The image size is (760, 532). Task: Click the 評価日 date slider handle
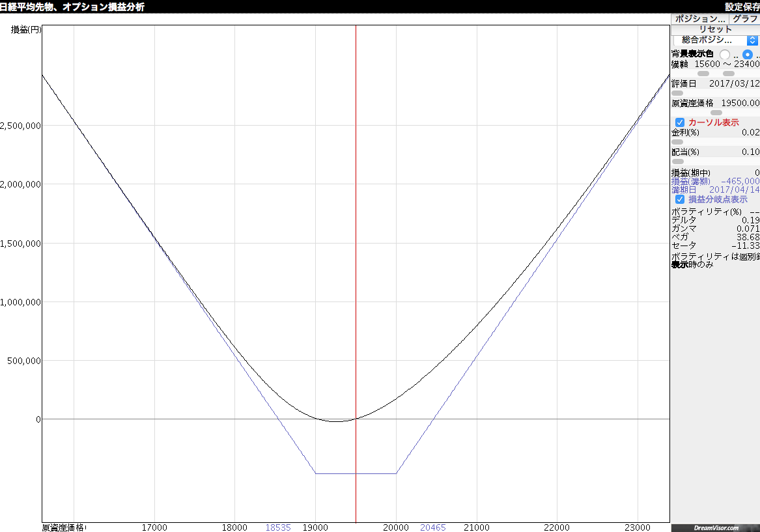tap(677, 93)
